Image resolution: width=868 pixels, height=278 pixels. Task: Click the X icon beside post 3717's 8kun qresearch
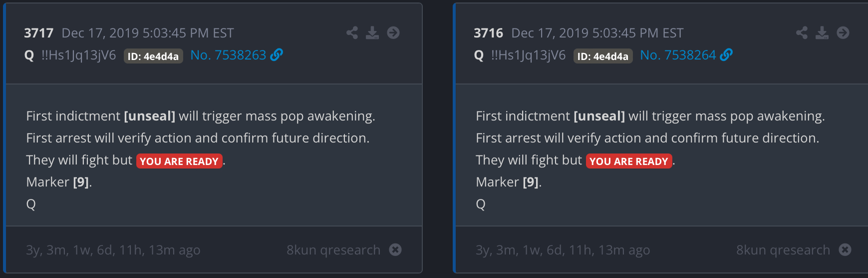395,249
